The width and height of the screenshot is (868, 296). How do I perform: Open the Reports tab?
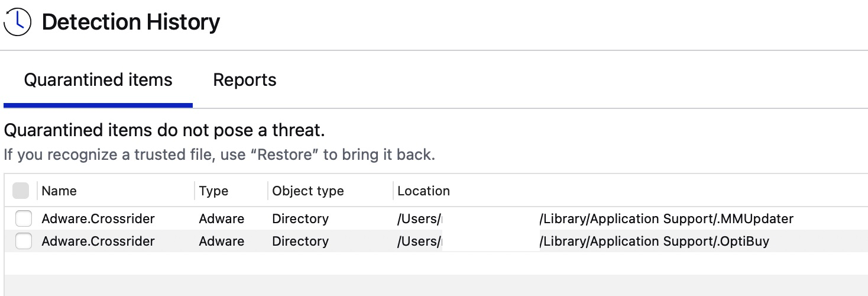[245, 80]
